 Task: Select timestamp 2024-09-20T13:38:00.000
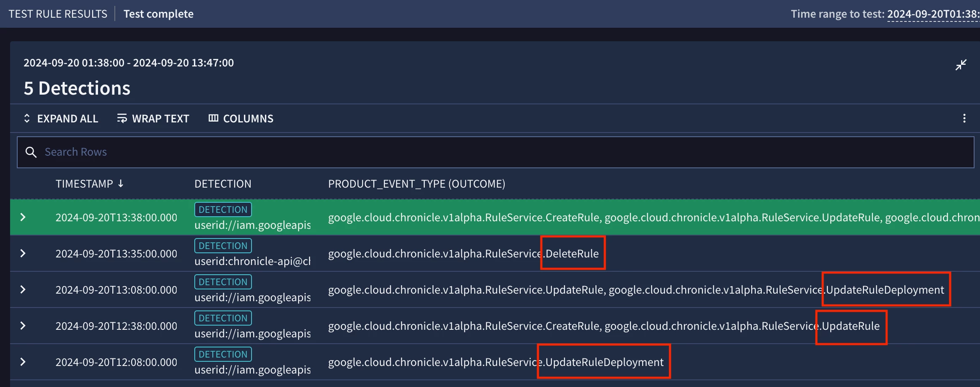(x=117, y=217)
